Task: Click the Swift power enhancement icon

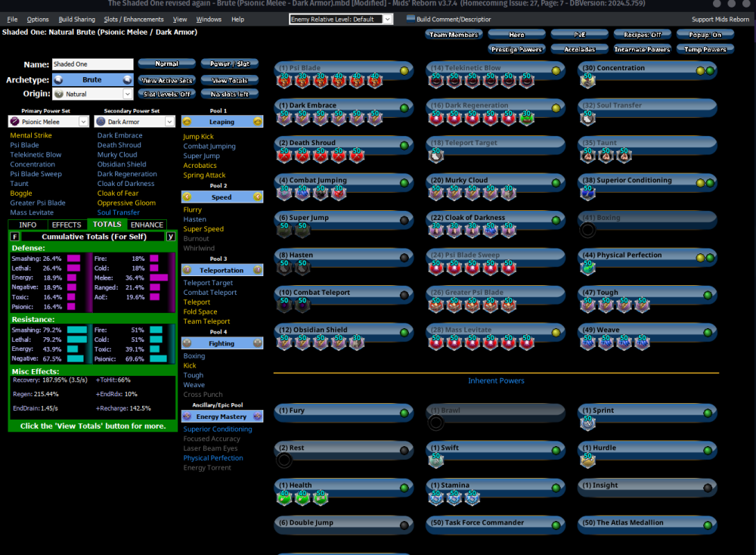Action: click(x=435, y=461)
